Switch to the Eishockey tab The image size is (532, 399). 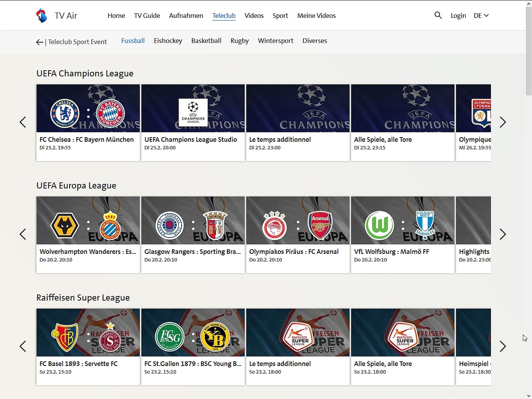tap(168, 41)
